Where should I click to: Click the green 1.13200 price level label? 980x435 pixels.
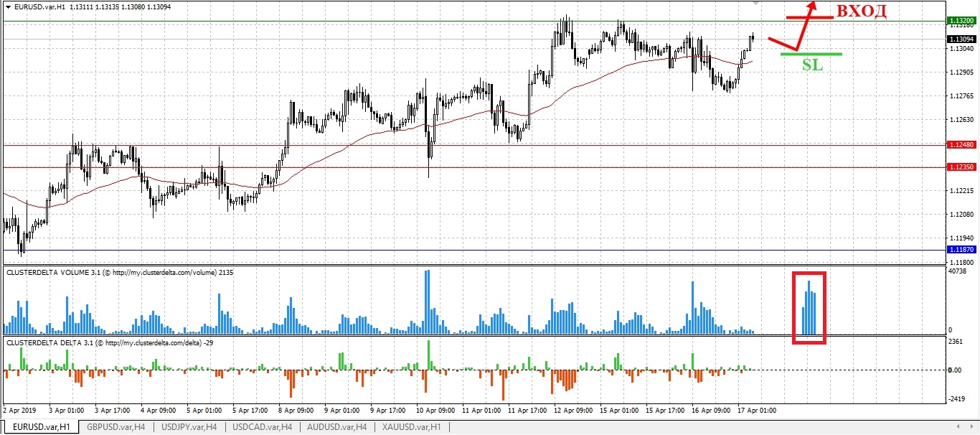[961, 21]
